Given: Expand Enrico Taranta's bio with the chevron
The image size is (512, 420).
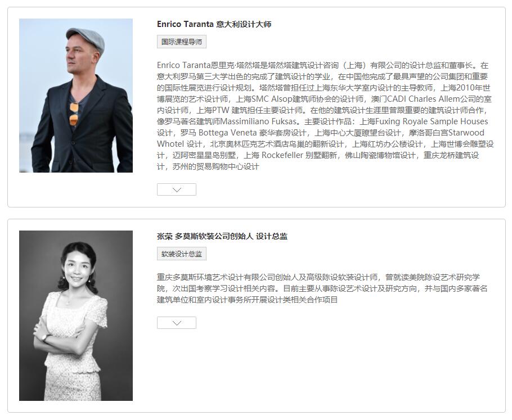Looking at the screenshot, I should point(176,189).
